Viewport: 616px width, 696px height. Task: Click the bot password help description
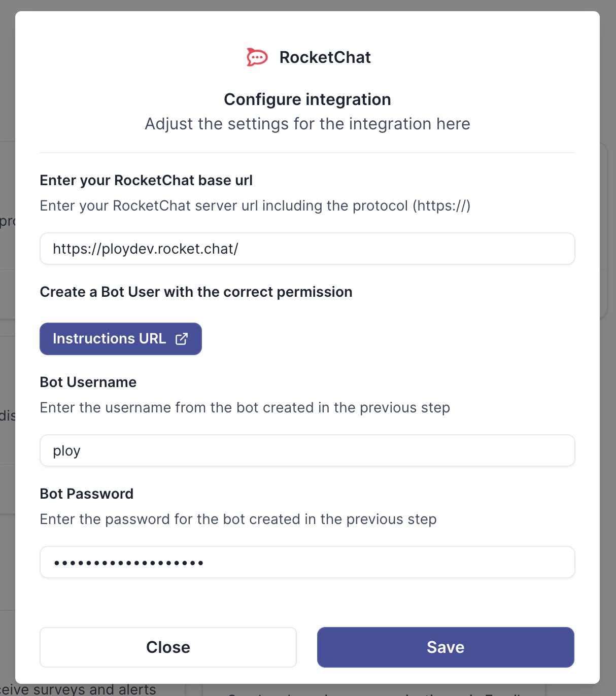pos(238,519)
